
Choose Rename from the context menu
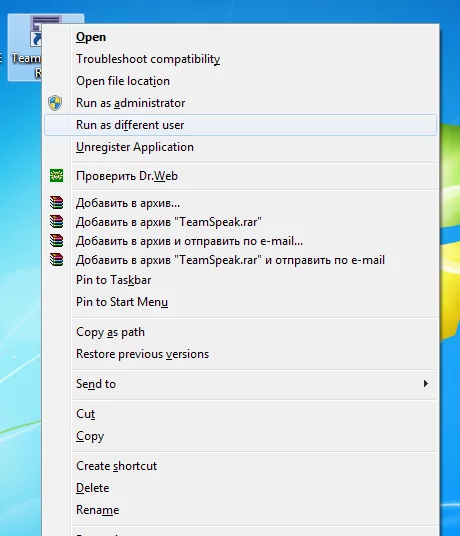241,510
